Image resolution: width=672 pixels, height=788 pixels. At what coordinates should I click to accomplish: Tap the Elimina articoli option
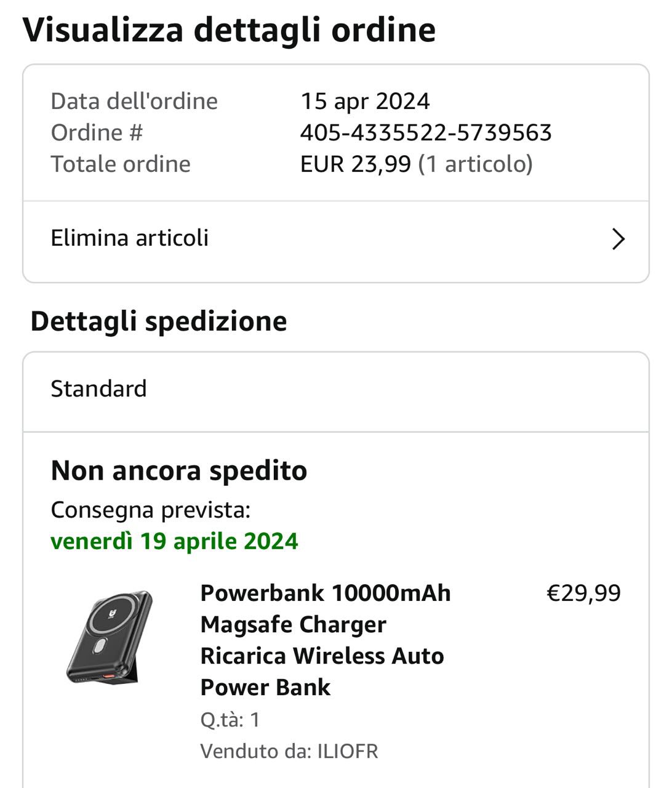(x=129, y=238)
